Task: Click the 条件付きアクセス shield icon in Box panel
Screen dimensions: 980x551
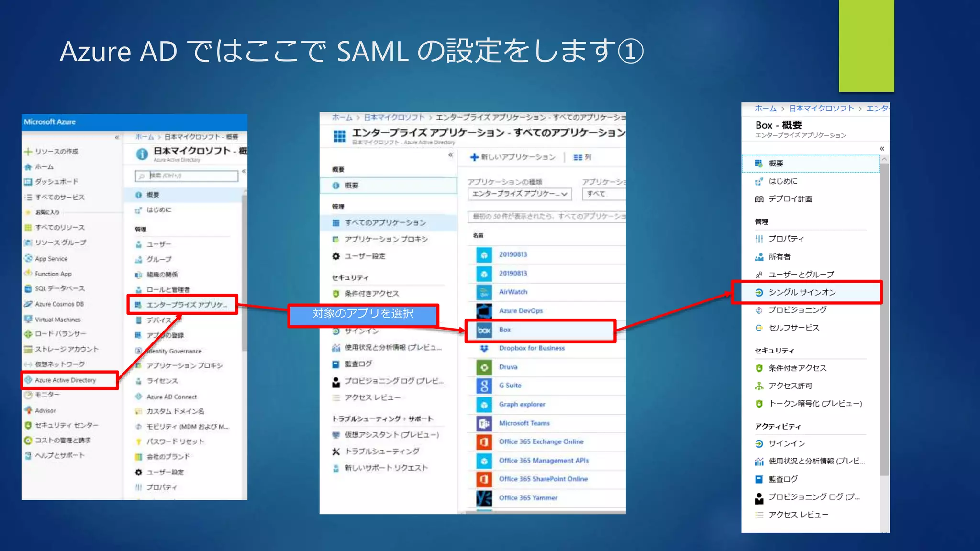Action: tap(759, 368)
